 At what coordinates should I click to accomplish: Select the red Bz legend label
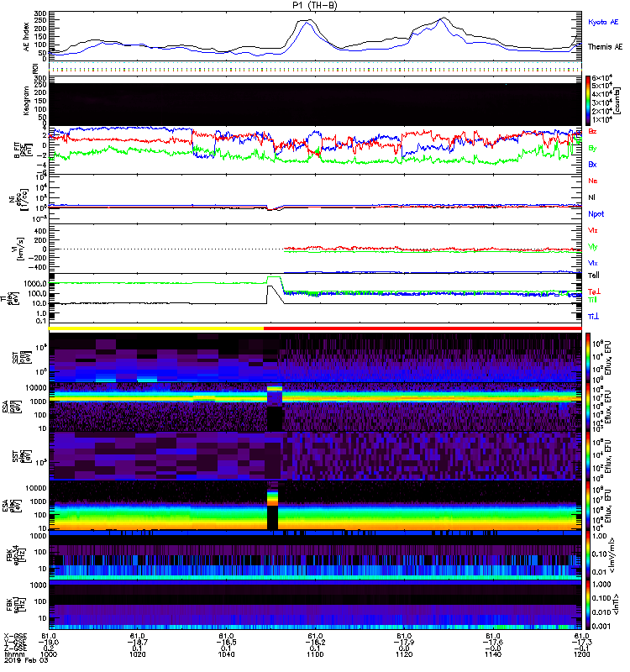[x=592, y=131]
